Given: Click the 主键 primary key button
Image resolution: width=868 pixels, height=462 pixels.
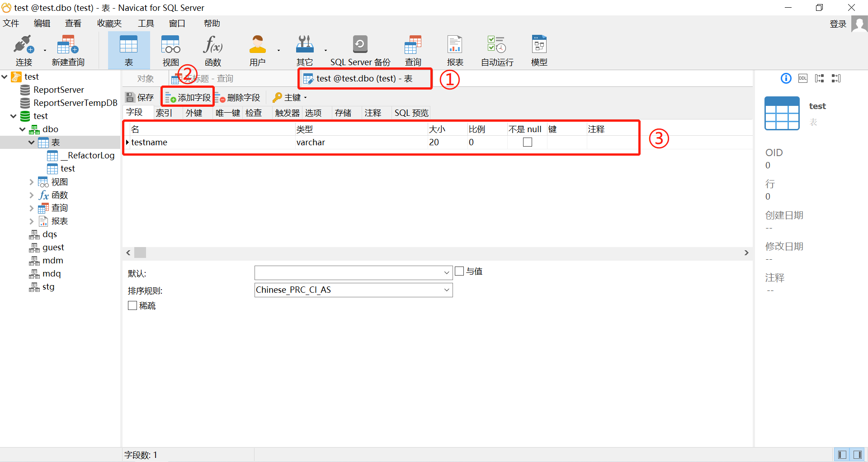Looking at the screenshot, I should coord(287,97).
